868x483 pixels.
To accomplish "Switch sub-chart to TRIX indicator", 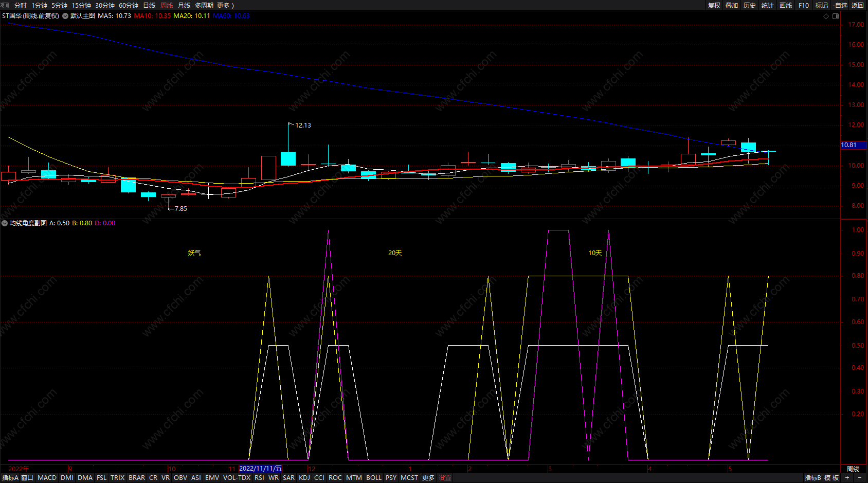I will click(x=118, y=478).
